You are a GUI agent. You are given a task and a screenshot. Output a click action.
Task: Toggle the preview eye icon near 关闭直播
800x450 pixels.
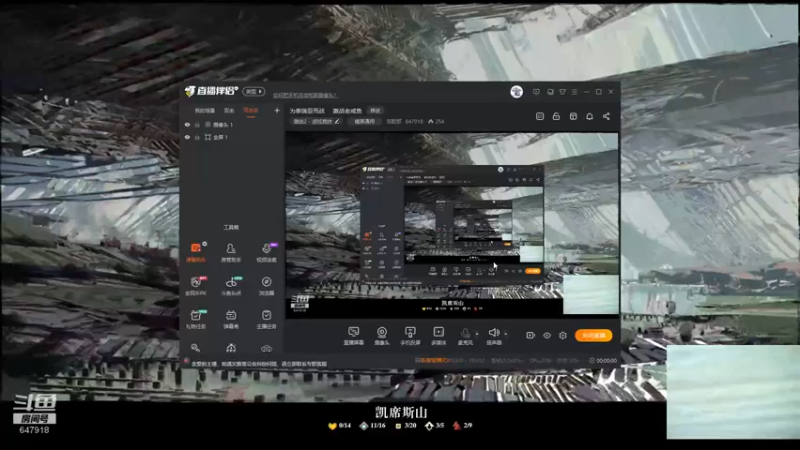[547, 335]
